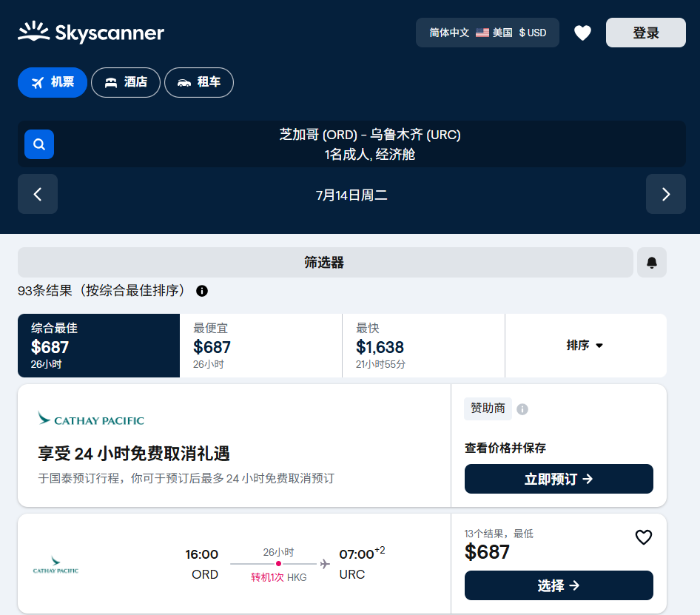Switch to the 酒店 hotels tab

(x=126, y=82)
